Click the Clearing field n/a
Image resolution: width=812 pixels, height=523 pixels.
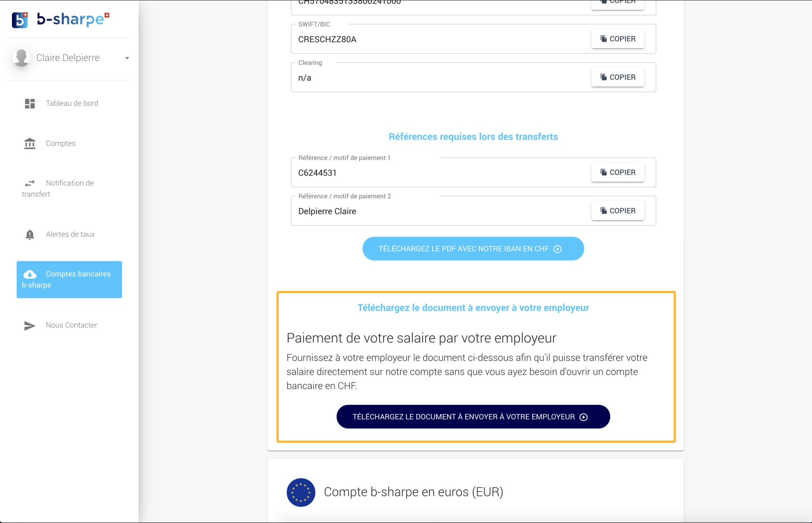304,78
